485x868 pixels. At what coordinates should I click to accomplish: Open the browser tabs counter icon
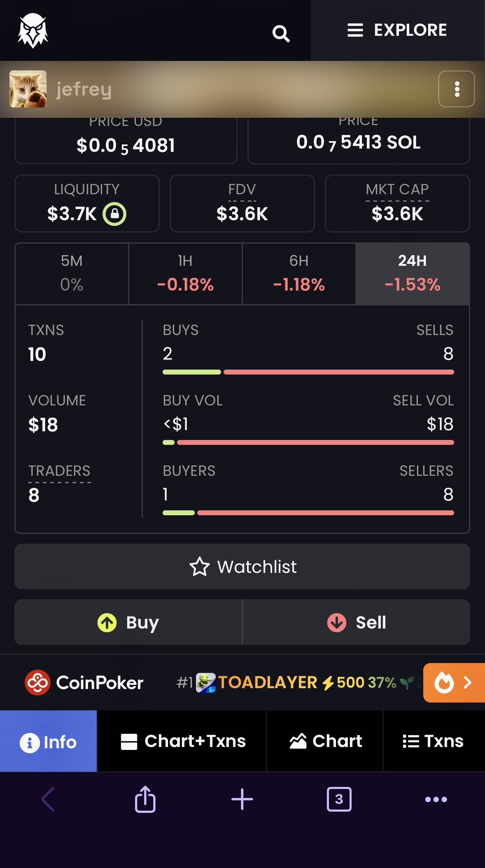pos(339,799)
